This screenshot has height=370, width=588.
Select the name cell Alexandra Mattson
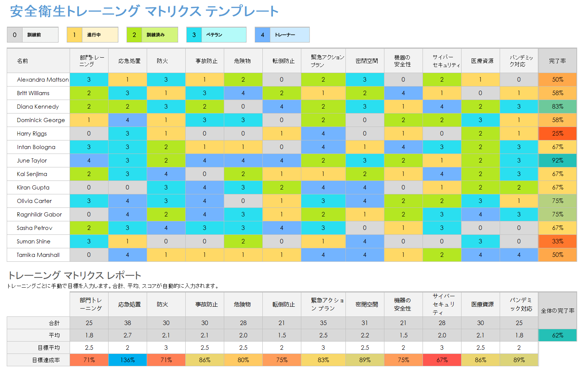click(39, 79)
